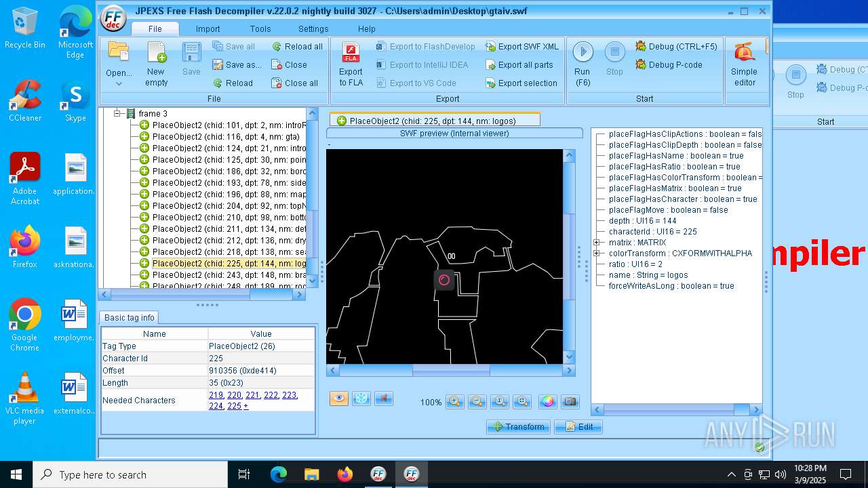Image resolution: width=868 pixels, height=488 pixels.
Task: Click the Type here to search box
Action: coord(130,474)
